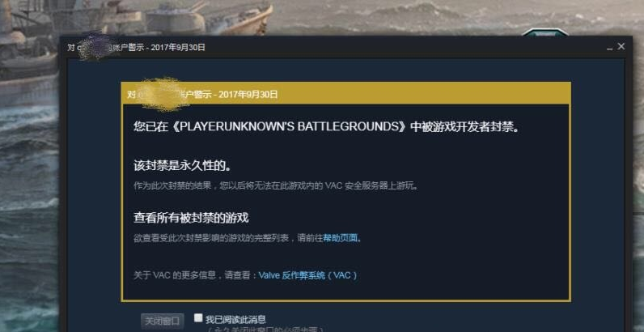Click the blurred username in the yellow header
This screenshot has width=644, height=332.
pyautogui.click(x=161, y=95)
